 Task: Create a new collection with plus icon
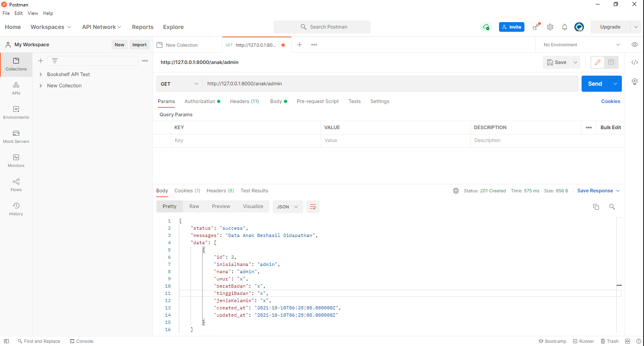[41, 61]
